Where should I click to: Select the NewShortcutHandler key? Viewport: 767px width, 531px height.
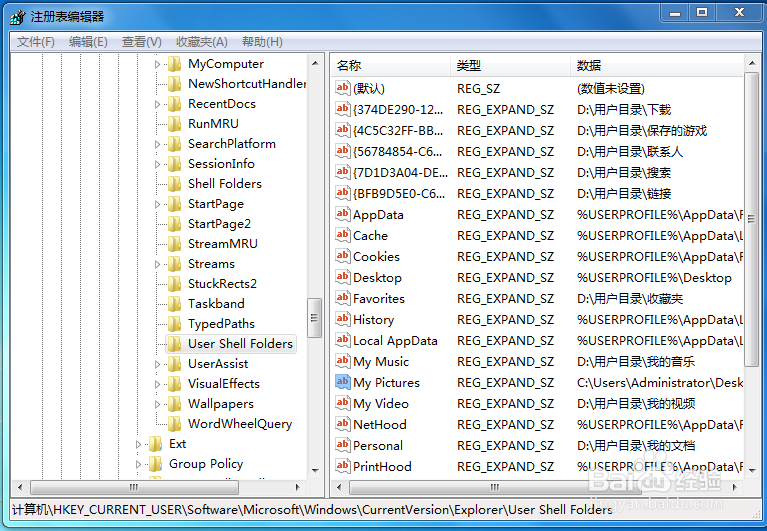pyautogui.click(x=247, y=84)
